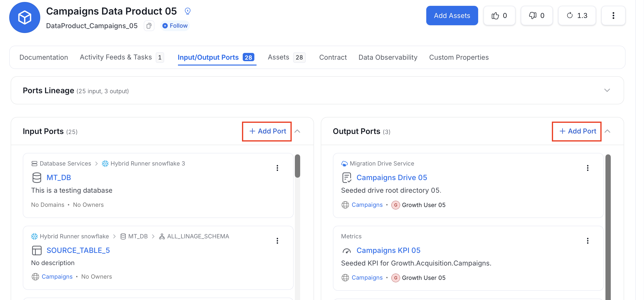Expand the Ports Lineage section

coord(607,90)
